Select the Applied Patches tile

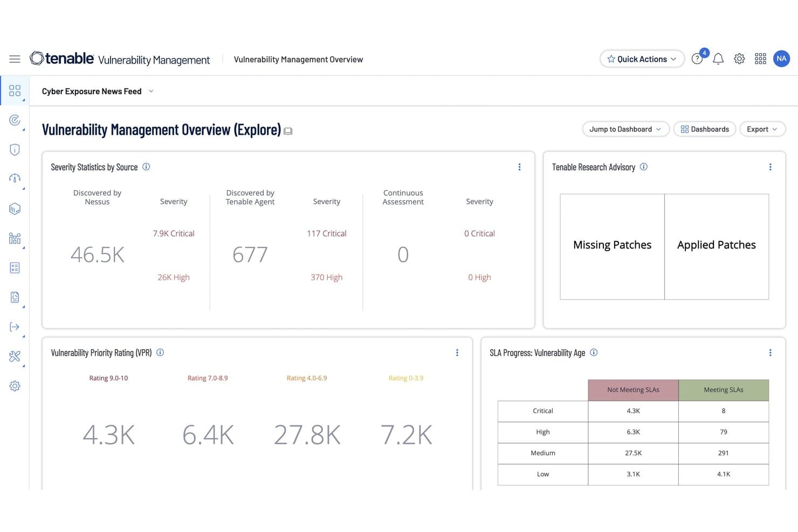[717, 246]
